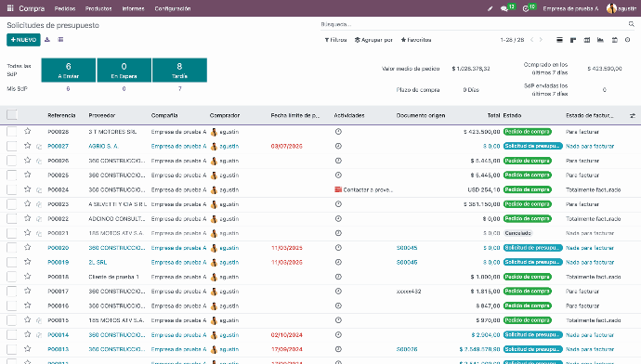641x364 pixels.
Task: Expand the Agrupar por dropdown
Action: tap(373, 40)
